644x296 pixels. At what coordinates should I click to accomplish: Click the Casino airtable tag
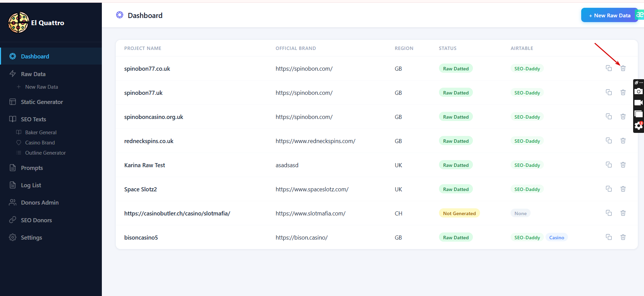click(x=556, y=238)
